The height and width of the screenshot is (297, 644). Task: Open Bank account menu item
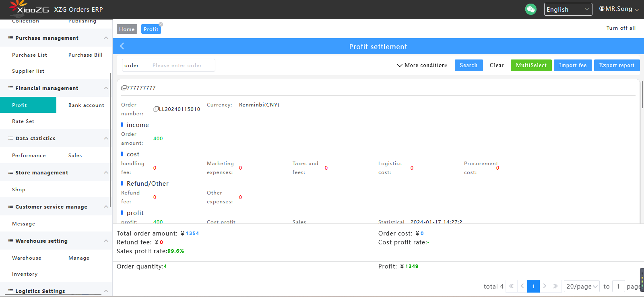point(86,105)
